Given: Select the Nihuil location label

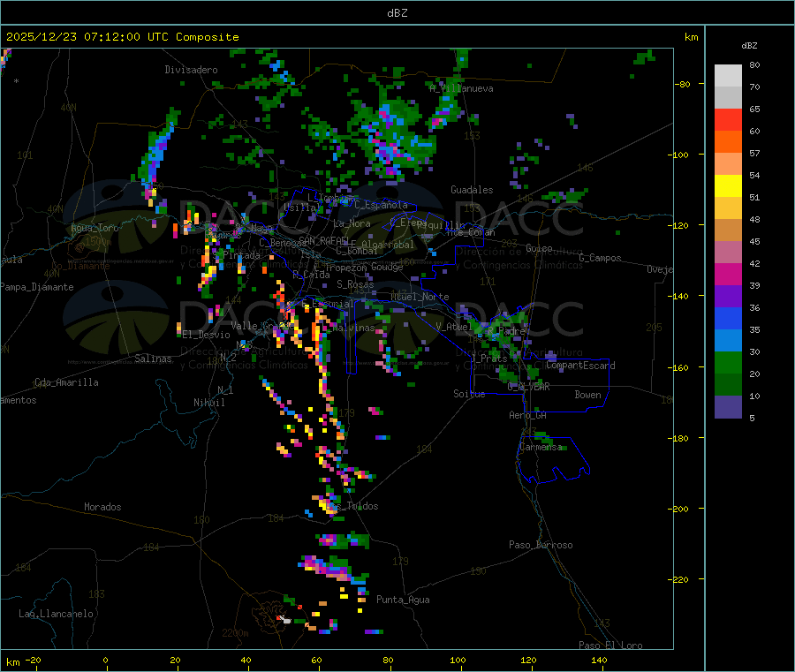Looking at the screenshot, I should pyautogui.click(x=208, y=403).
